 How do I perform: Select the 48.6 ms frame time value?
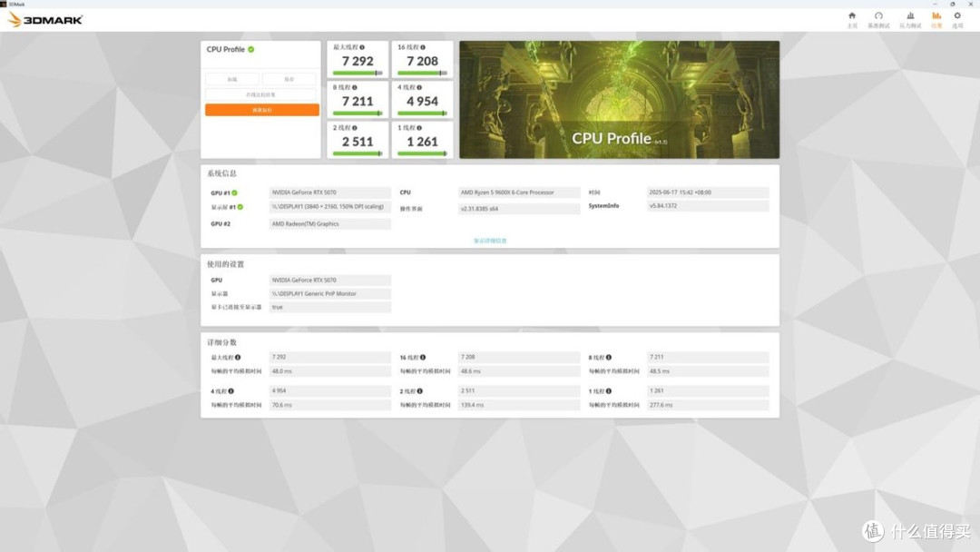coord(519,371)
